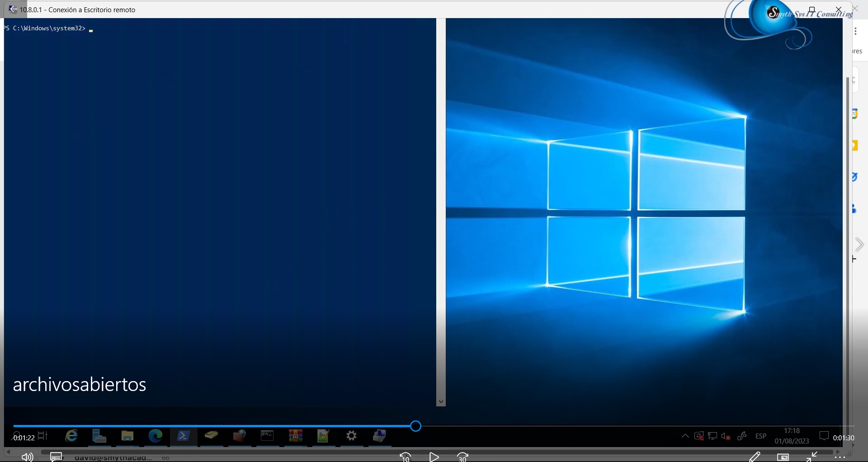Open Settings gear in the taskbar
Viewport: 868px width, 462px height.
tap(351, 436)
